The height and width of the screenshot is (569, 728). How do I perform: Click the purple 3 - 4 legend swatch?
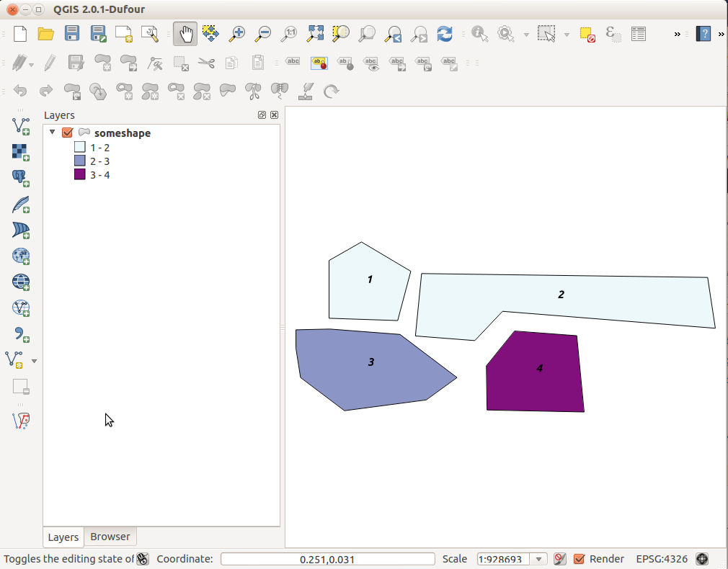[x=80, y=174]
